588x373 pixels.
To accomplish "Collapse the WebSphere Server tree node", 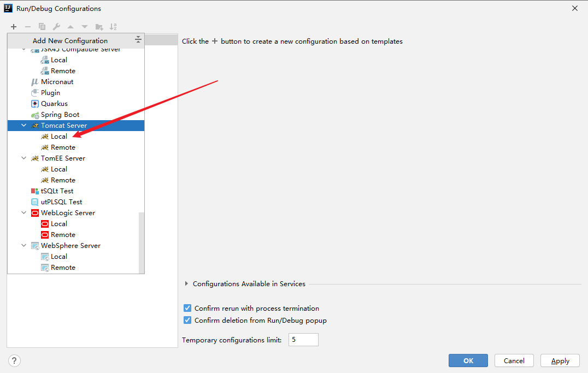I will click(x=24, y=246).
